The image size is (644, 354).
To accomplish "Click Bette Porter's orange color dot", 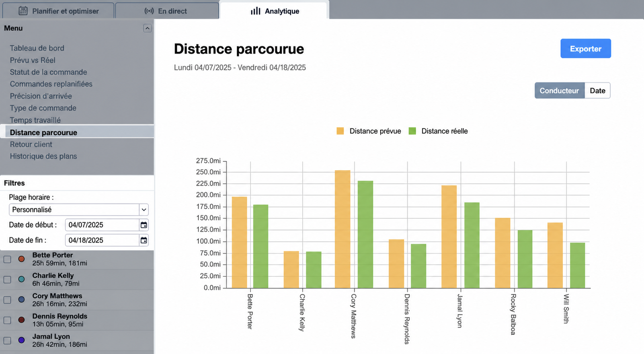I will point(22,259).
